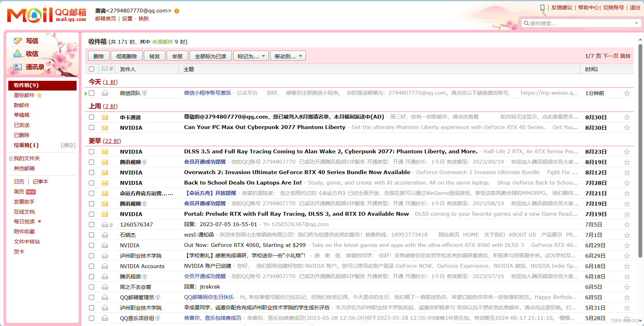644x326 pixels.
Task: Open the 收件箱(9) folder
Action: click(42, 85)
